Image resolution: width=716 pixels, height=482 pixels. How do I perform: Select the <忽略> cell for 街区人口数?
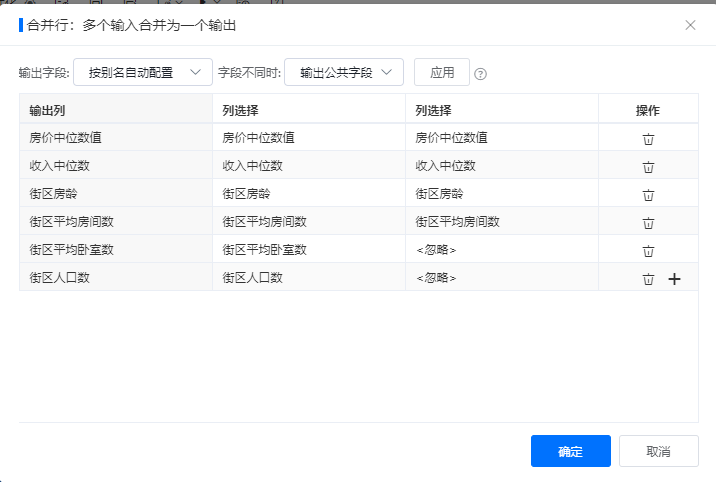(x=502, y=277)
